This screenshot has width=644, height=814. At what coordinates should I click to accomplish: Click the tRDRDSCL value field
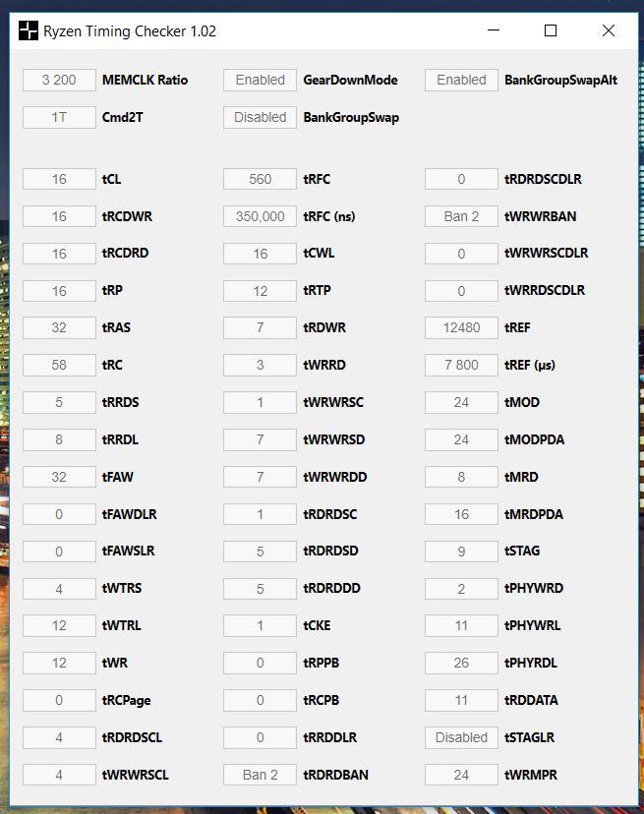[59, 737]
